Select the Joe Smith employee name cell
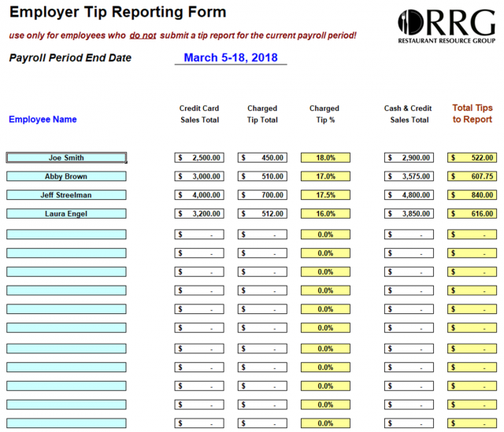The height and width of the screenshot is (432, 504). [66, 157]
